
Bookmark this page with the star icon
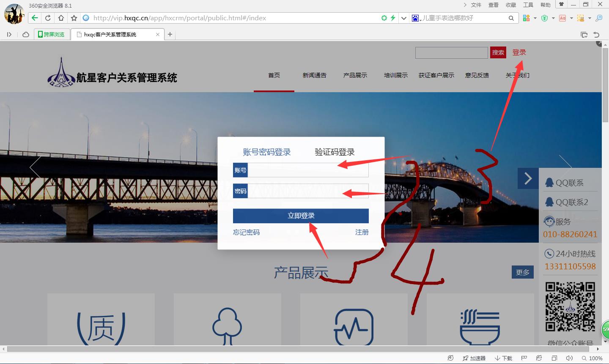tap(74, 18)
